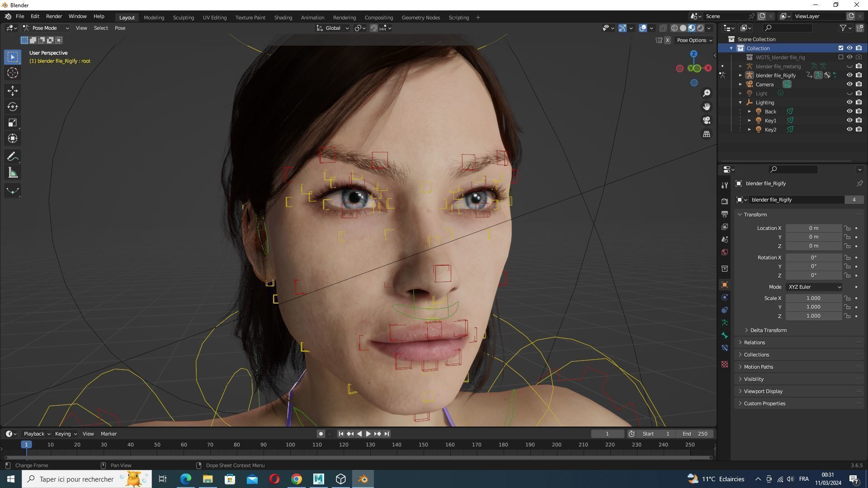Toggle camera view icon in viewport
Viewport: 868px width, 488px height.
pos(707,121)
